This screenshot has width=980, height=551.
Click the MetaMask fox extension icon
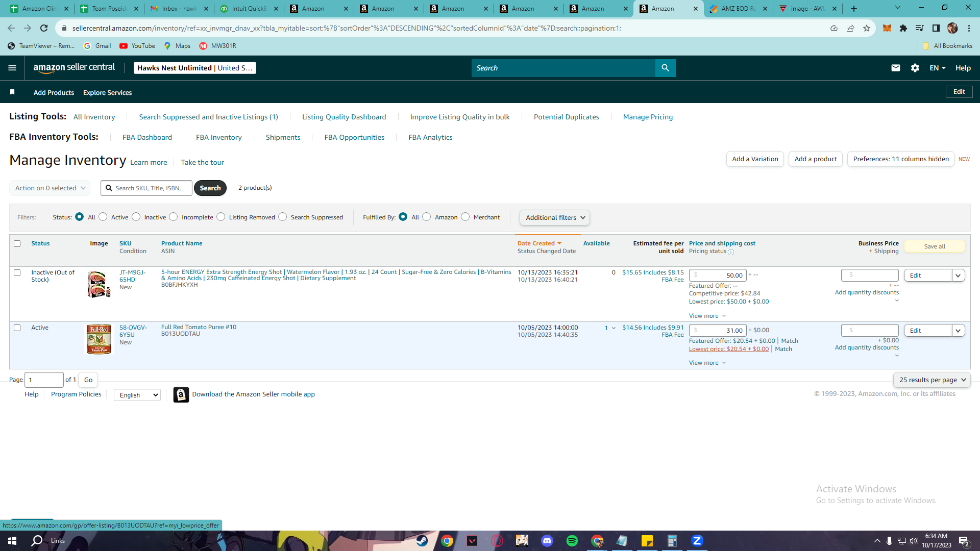887,28
